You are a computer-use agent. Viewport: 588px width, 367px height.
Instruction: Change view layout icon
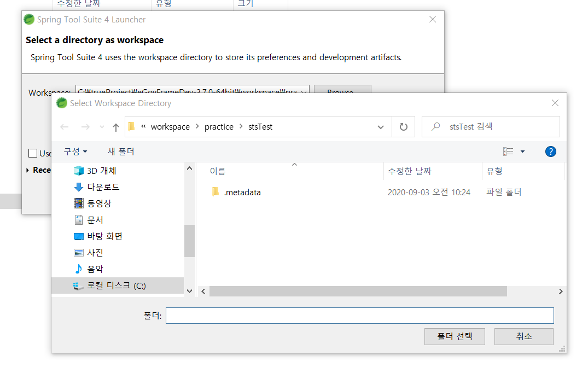tap(508, 152)
